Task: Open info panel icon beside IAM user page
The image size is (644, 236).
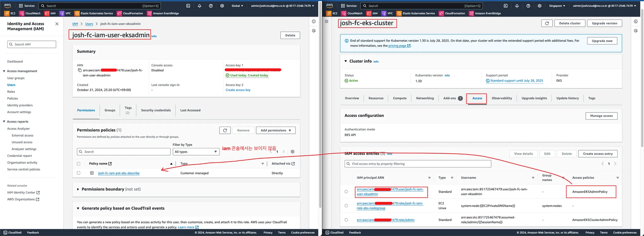Action: pos(314,21)
